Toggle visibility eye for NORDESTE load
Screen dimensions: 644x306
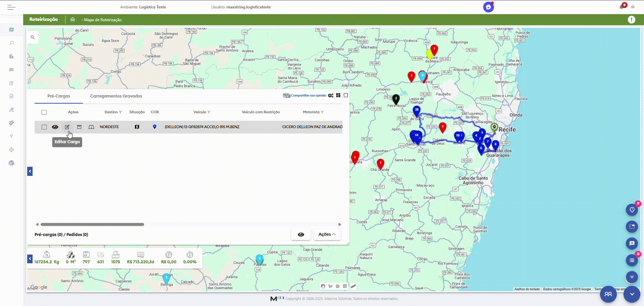(55, 127)
